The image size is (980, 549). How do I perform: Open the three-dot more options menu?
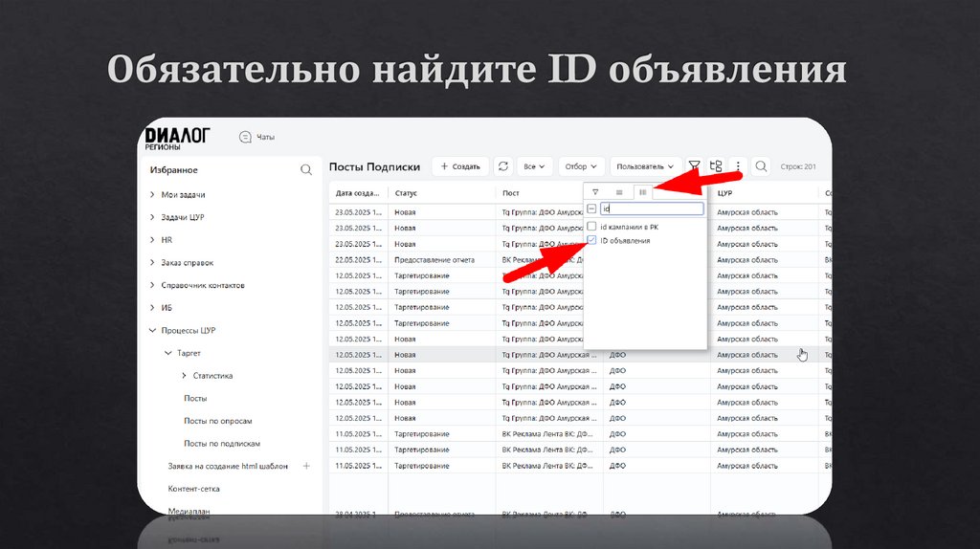(738, 166)
